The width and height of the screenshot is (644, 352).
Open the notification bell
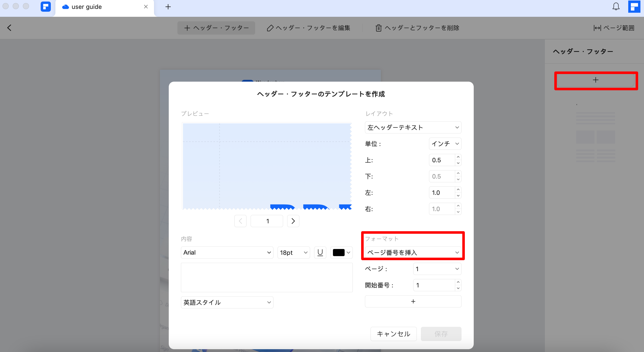pos(616,7)
